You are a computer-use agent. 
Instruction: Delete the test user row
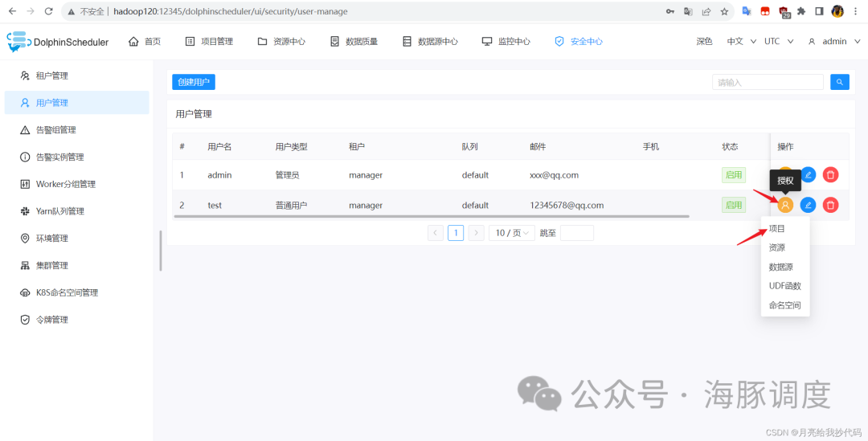[830, 206]
